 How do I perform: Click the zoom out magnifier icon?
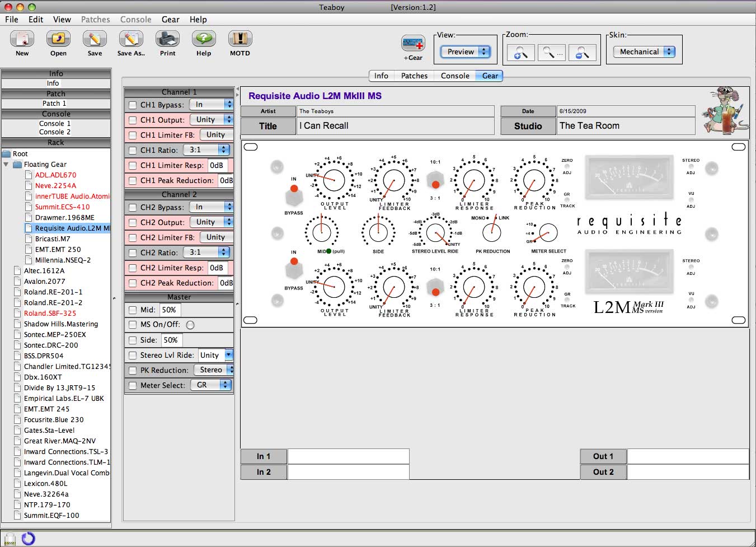(583, 53)
